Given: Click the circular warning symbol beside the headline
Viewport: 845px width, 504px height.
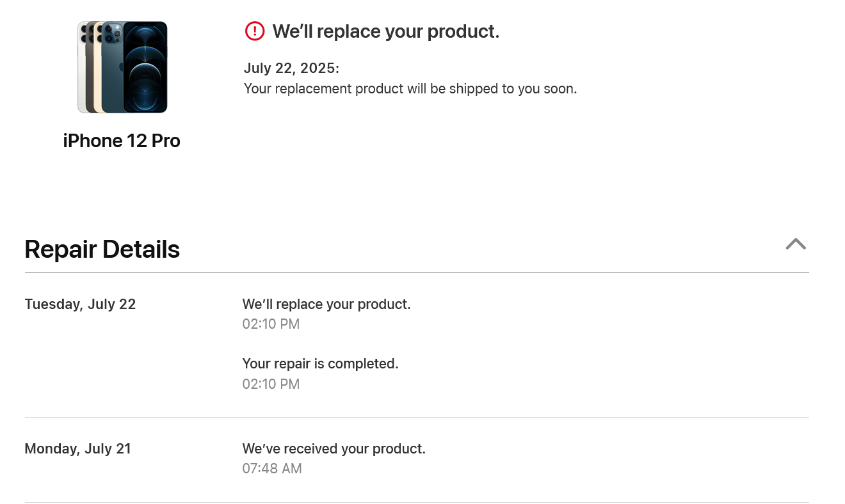Looking at the screenshot, I should click(255, 31).
